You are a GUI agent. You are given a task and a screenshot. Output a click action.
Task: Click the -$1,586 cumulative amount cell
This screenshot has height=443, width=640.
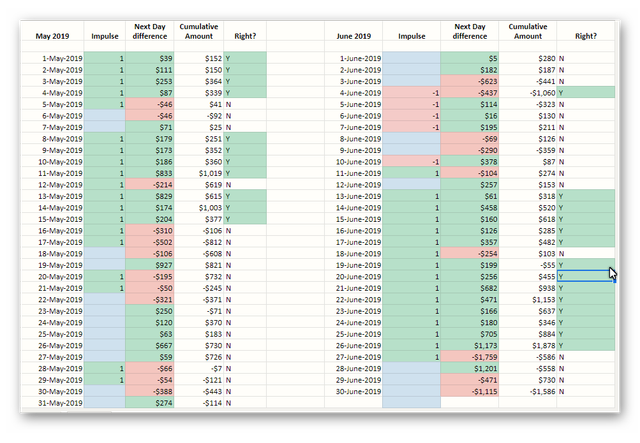pyautogui.click(x=527, y=391)
